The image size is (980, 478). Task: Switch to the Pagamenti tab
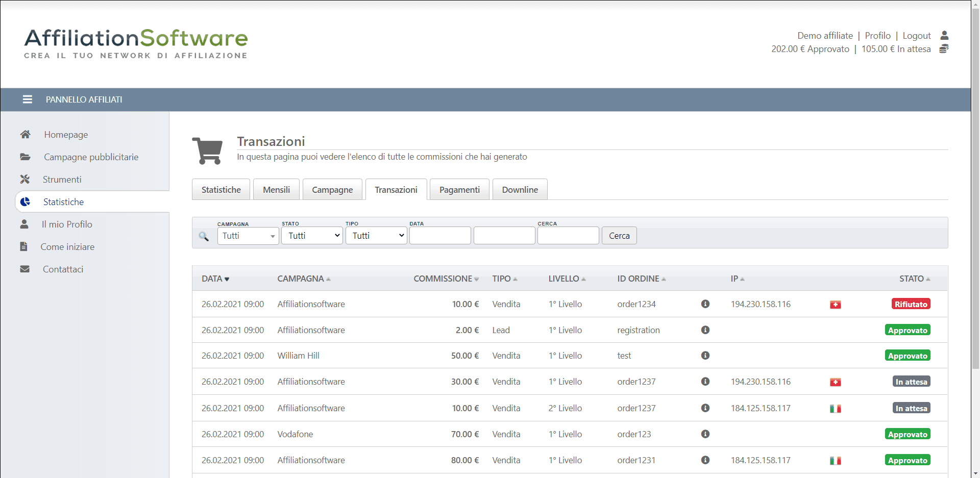[x=459, y=190]
